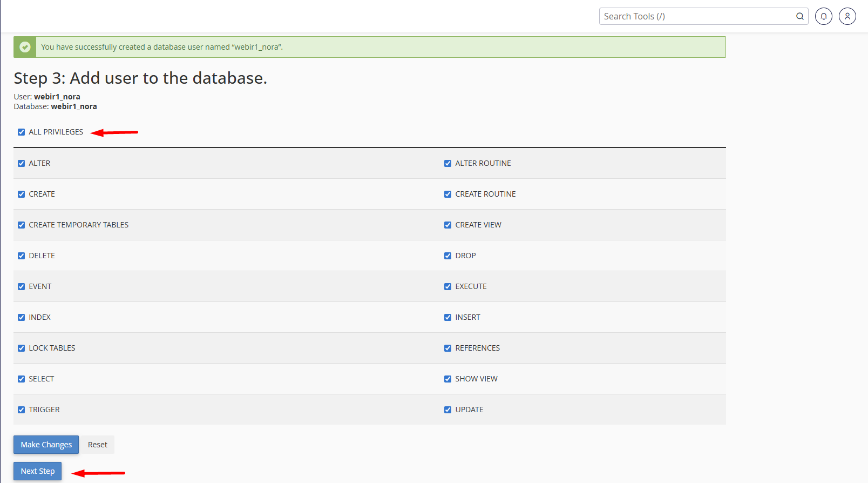
Task: Open the user account icon
Action: 847,16
